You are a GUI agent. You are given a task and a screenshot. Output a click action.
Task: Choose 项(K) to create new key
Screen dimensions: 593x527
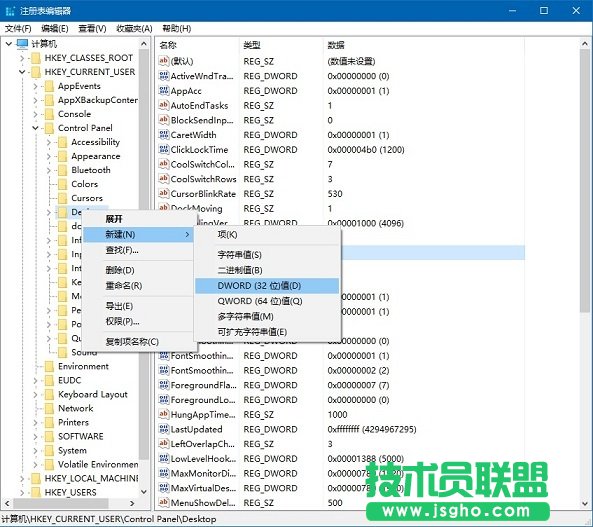[267, 235]
